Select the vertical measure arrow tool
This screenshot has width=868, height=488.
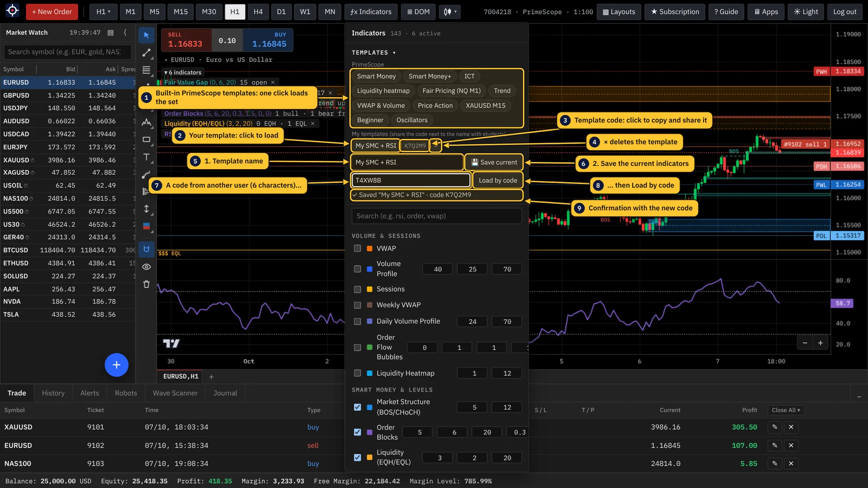point(146,209)
